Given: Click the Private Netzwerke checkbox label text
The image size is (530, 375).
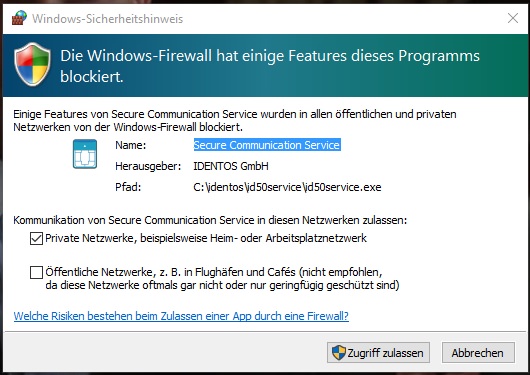Looking at the screenshot, I should point(206,238).
